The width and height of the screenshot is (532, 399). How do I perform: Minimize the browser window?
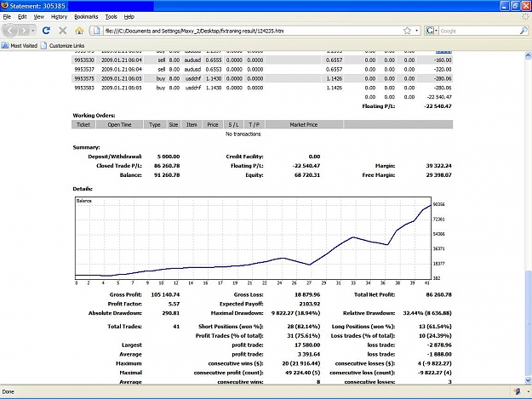504,6
